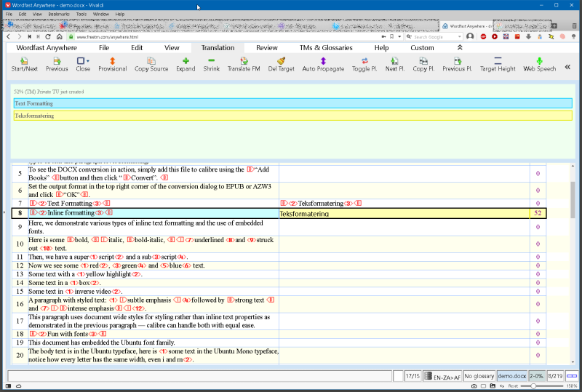
Task: Click the 17/15 character count field
Action: coord(412,376)
